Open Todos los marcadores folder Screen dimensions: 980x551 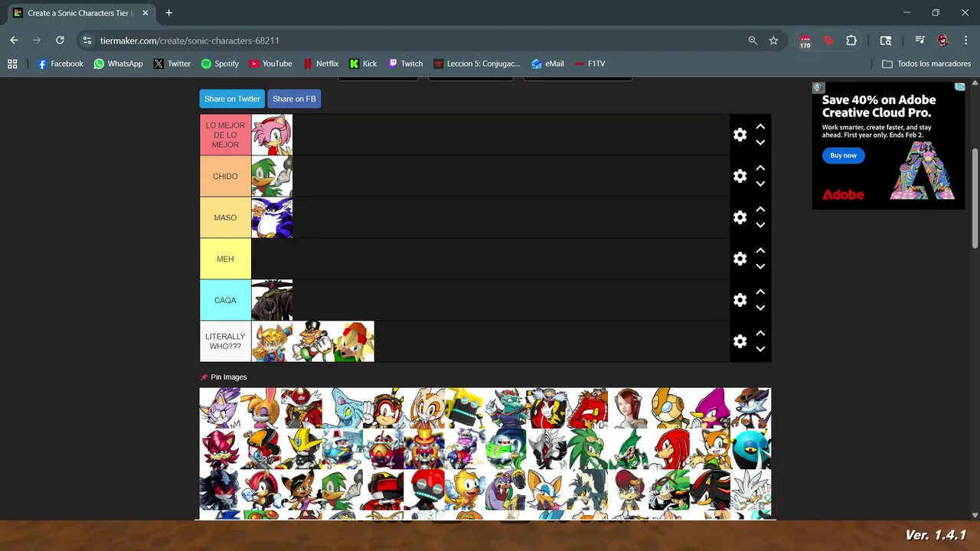(926, 64)
